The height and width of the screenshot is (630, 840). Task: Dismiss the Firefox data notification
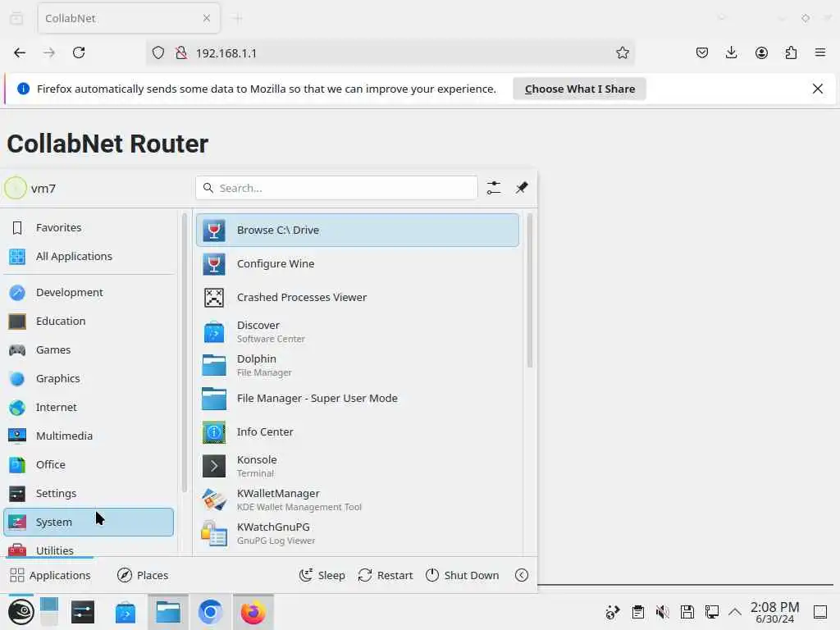tap(818, 89)
